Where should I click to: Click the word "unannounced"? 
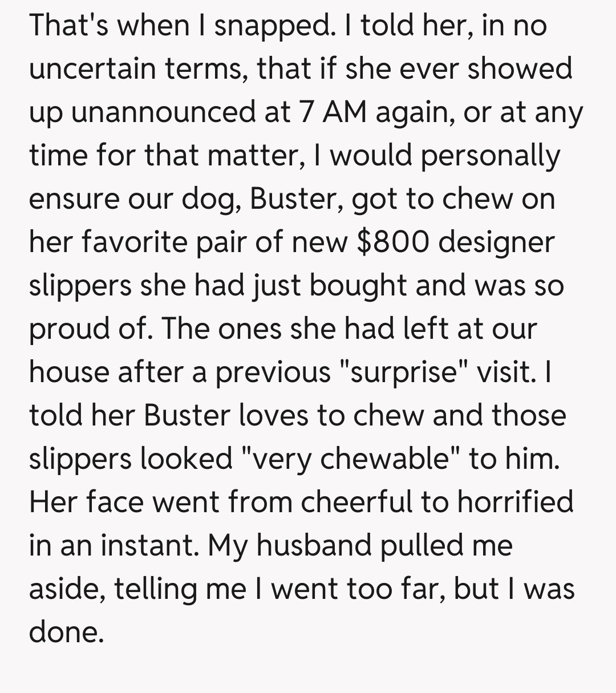pyautogui.click(x=164, y=112)
